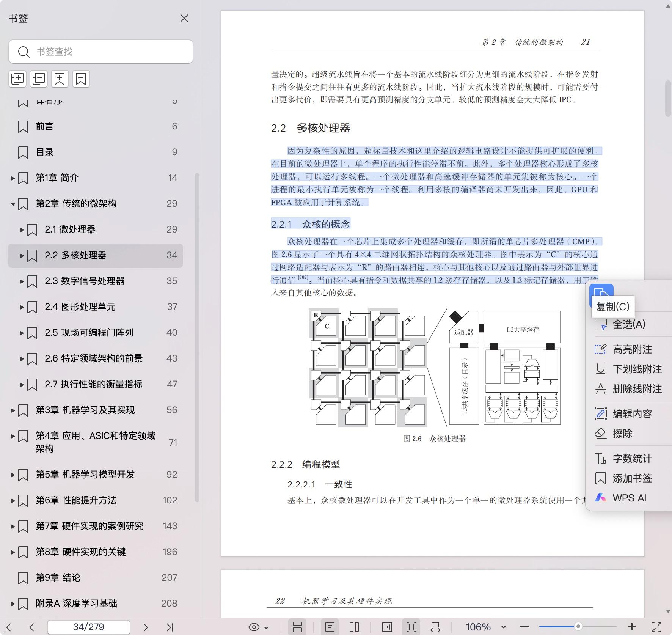
Task: Expand all bookmarks in the panel
Action: [x=17, y=79]
